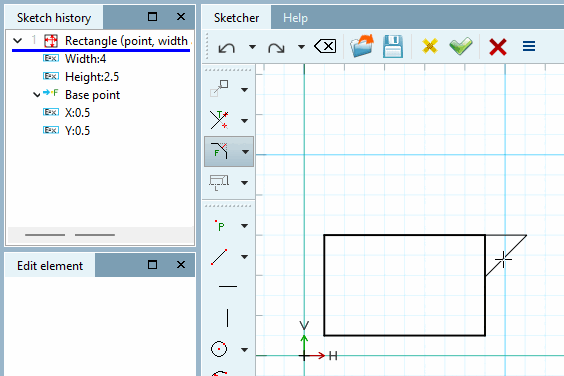This screenshot has width=564, height=376.
Task: Switch to the Help tab
Action: [295, 18]
